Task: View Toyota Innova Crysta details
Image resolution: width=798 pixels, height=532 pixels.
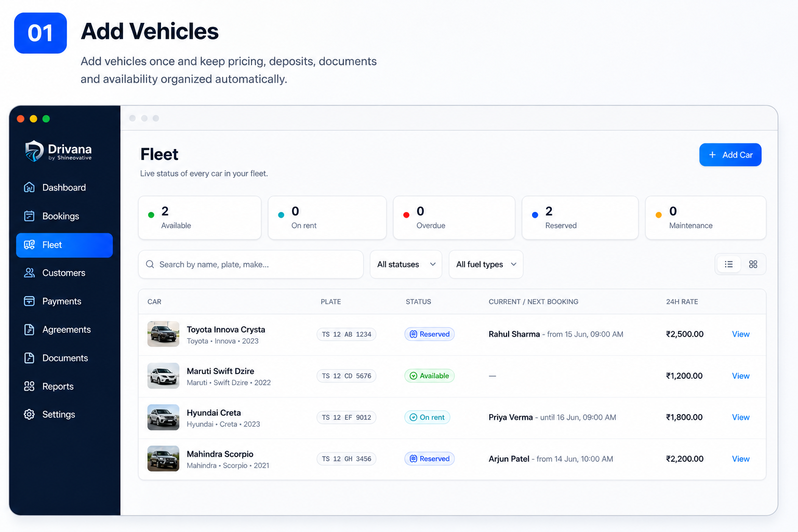Action: 740,334
